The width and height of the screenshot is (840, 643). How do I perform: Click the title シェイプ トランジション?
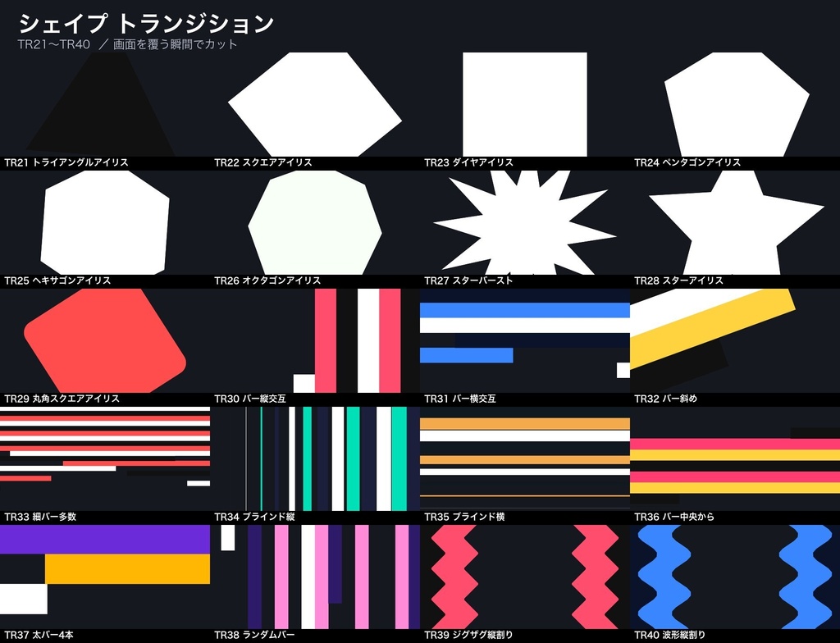pyautogui.click(x=146, y=24)
